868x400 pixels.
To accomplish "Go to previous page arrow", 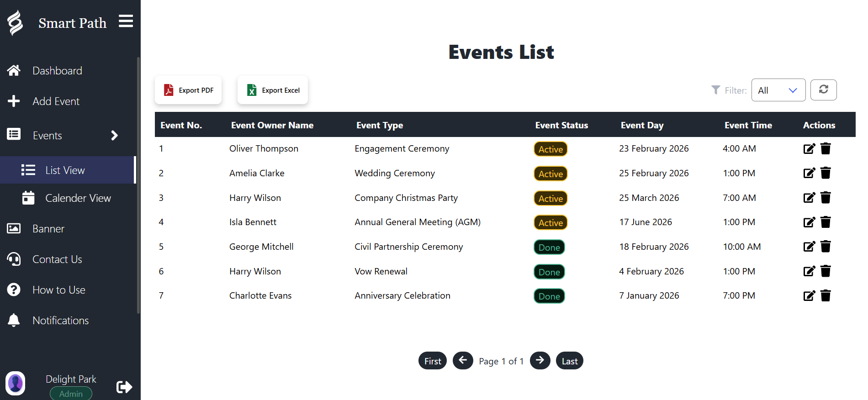I will [463, 361].
